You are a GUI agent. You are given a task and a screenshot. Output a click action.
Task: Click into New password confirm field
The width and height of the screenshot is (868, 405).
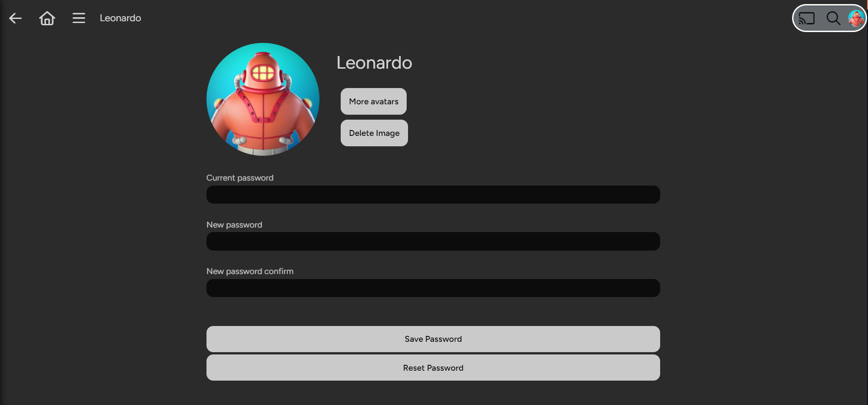(433, 288)
